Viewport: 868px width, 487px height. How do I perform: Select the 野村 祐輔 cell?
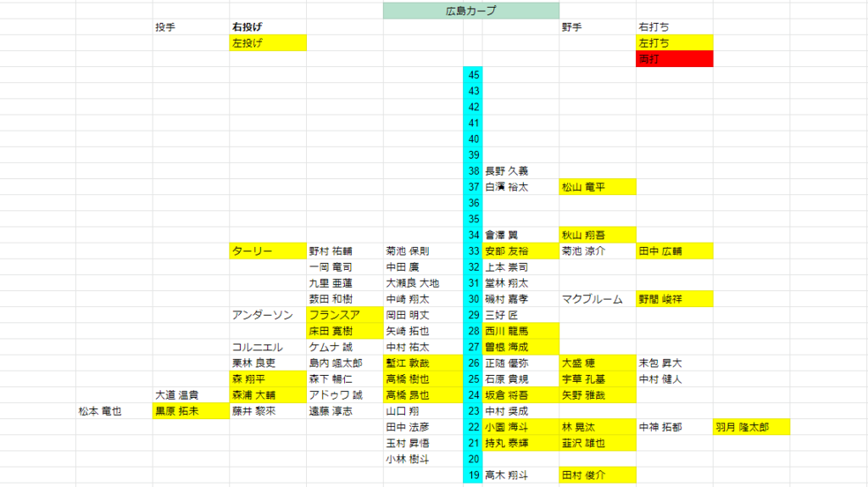pos(345,251)
